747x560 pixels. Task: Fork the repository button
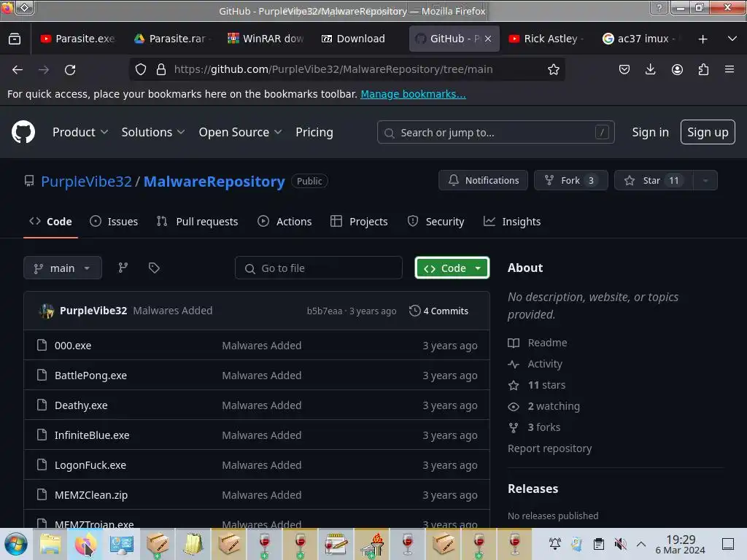[570, 181]
